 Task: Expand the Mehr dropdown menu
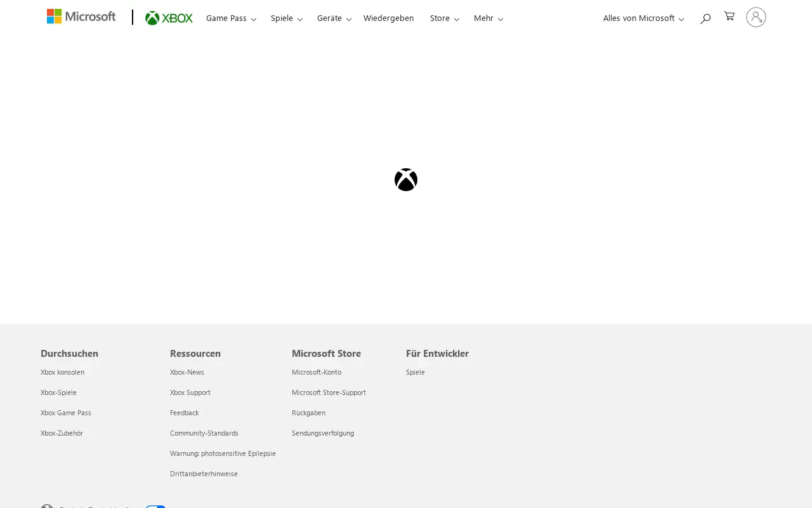point(488,18)
